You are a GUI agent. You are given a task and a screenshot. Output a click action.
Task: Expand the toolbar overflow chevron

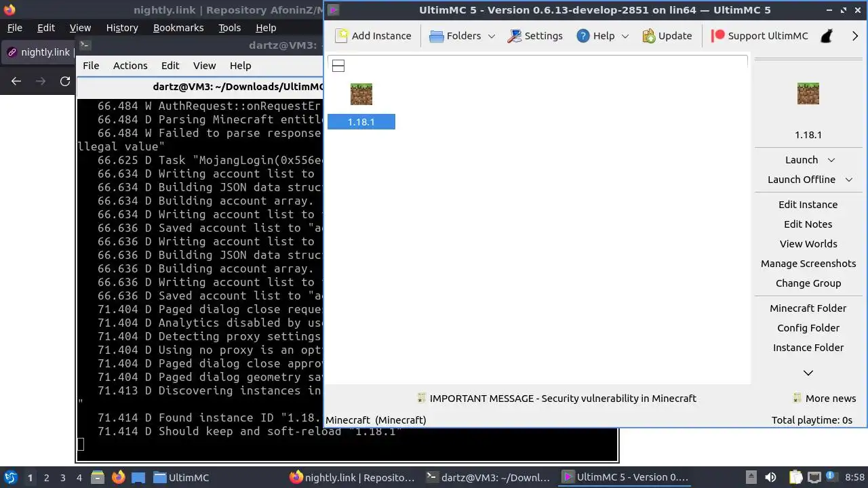(x=855, y=36)
